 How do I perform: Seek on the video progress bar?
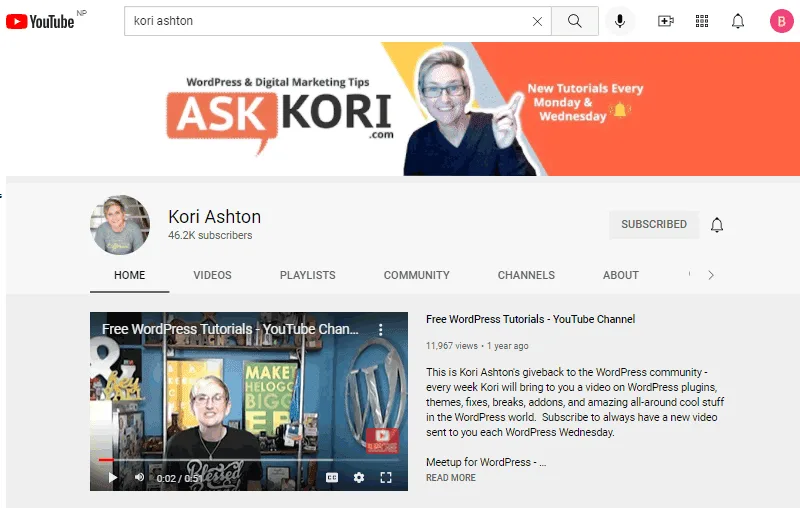coord(248,460)
